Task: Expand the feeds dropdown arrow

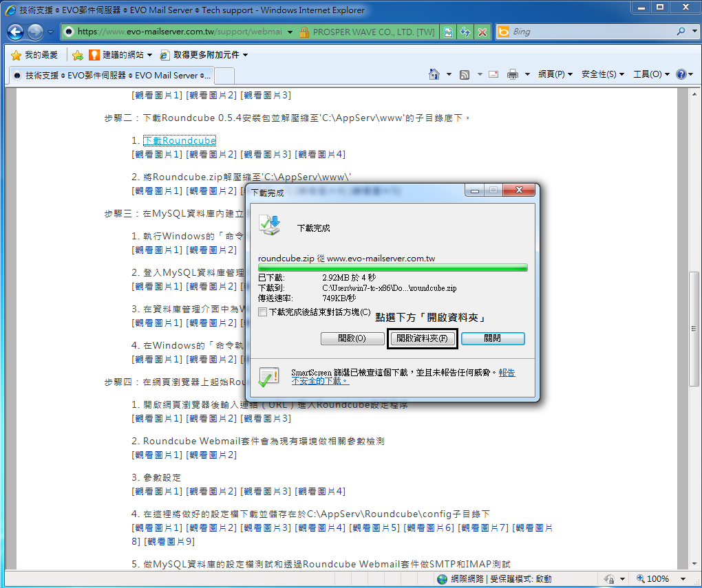Action: (480, 74)
